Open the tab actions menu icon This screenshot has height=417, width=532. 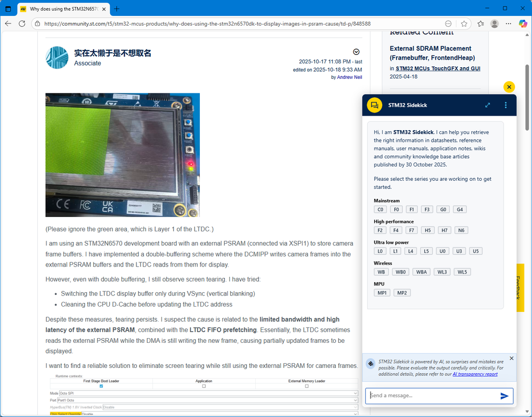[8, 9]
